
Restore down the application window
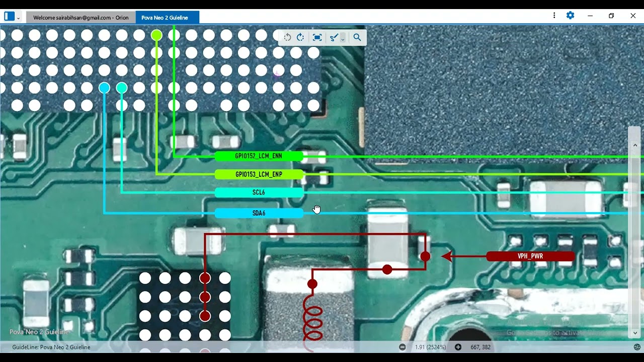pos(611,16)
